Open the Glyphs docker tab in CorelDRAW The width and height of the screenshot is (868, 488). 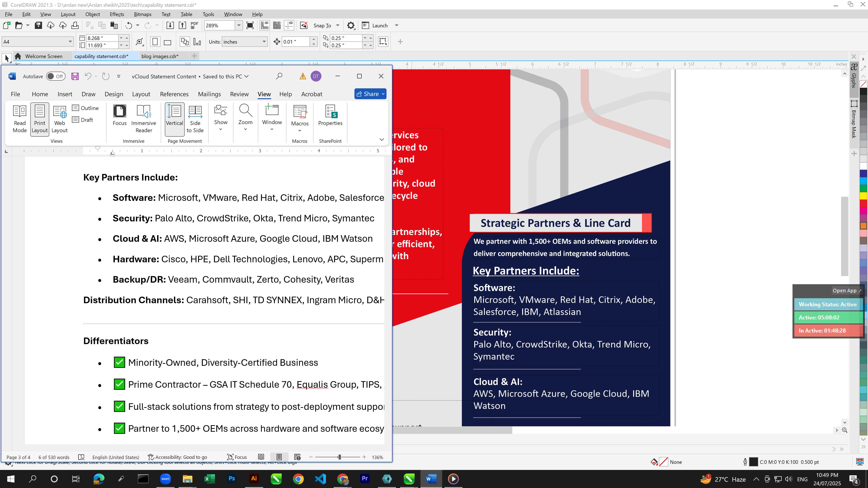click(x=854, y=76)
